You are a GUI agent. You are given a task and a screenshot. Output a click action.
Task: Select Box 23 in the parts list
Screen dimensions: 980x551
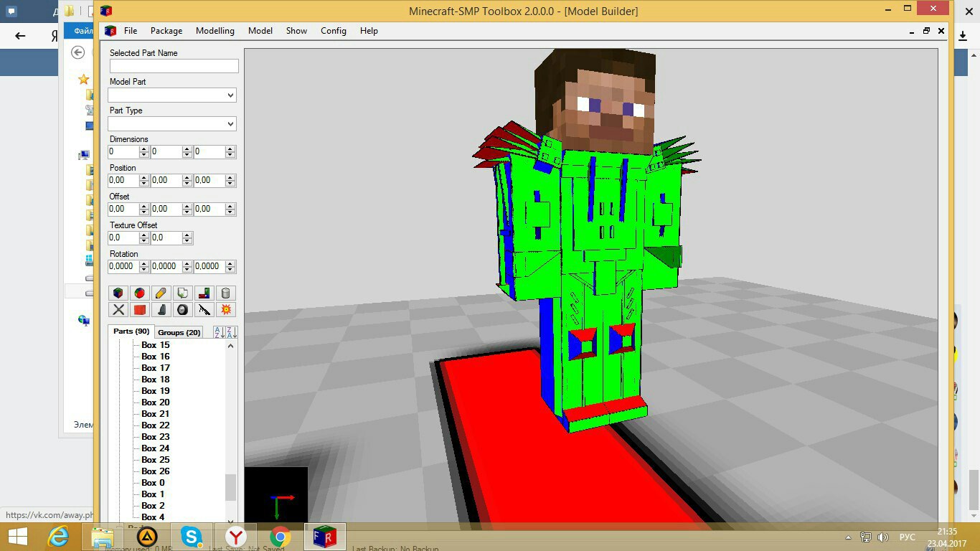coord(156,437)
